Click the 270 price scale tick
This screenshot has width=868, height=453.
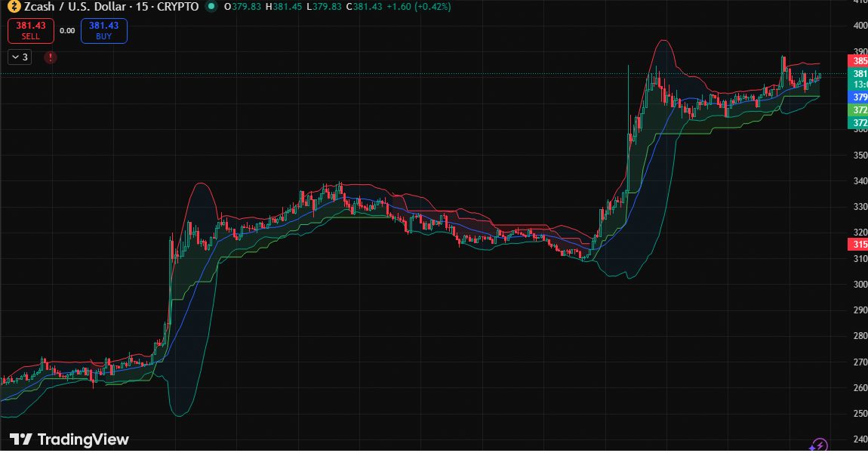860,362
